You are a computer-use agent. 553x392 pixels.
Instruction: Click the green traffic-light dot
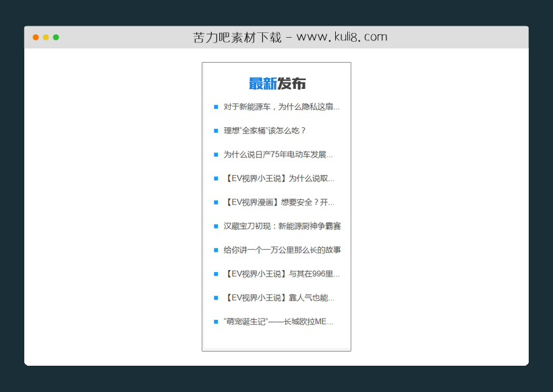pyautogui.click(x=55, y=37)
